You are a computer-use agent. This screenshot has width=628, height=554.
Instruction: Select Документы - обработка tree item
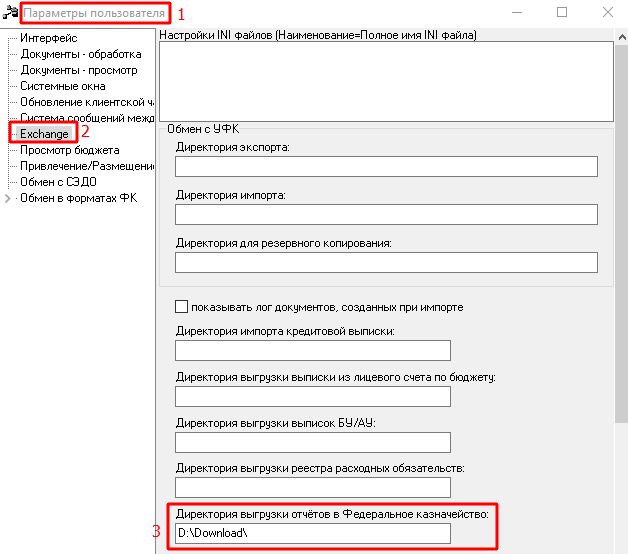(81, 54)
